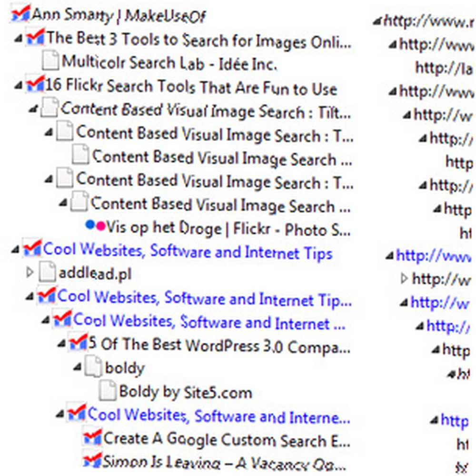Expand the addlead.pl node

30,272
